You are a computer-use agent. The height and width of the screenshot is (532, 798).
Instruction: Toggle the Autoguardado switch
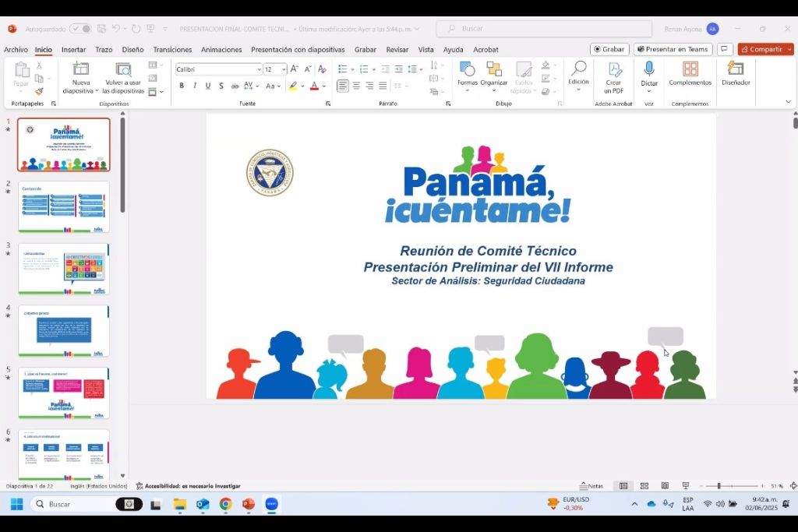(x=80, y=29)
